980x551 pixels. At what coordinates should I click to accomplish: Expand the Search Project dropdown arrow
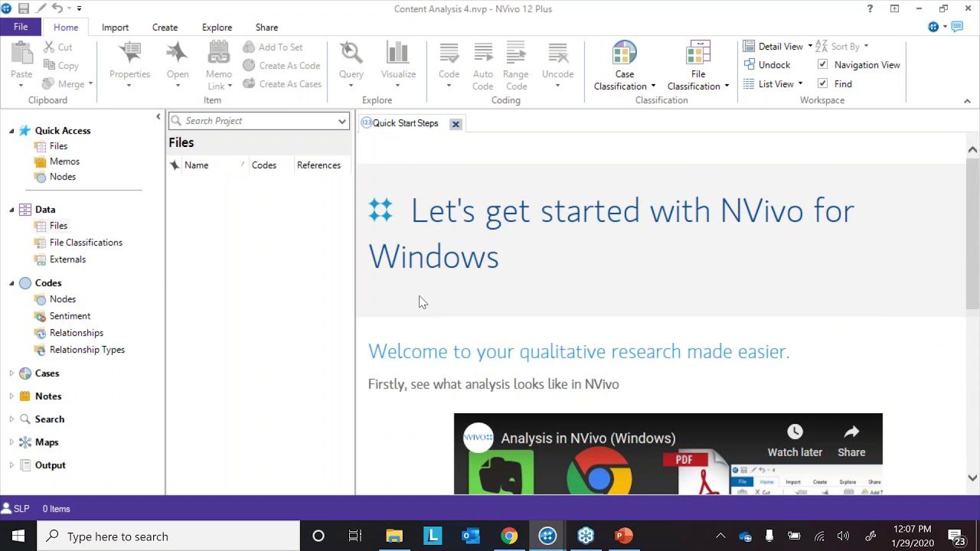point(342,121)
